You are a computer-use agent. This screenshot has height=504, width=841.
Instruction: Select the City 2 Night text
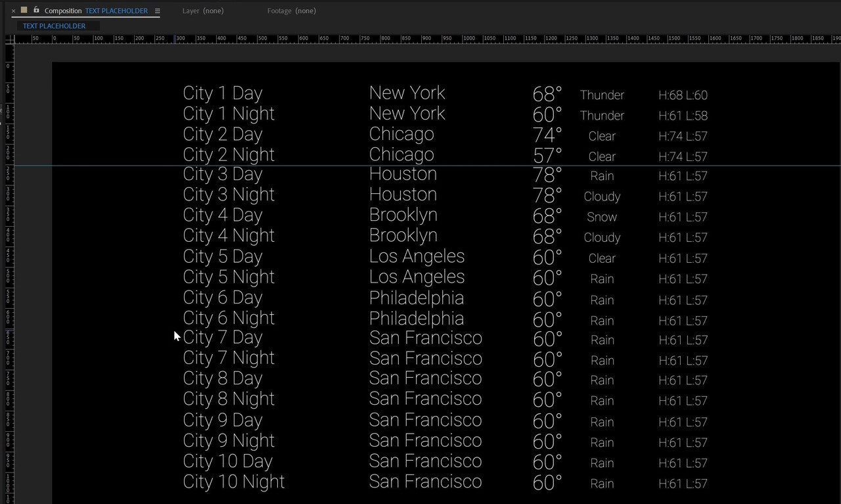pos(229,155)
